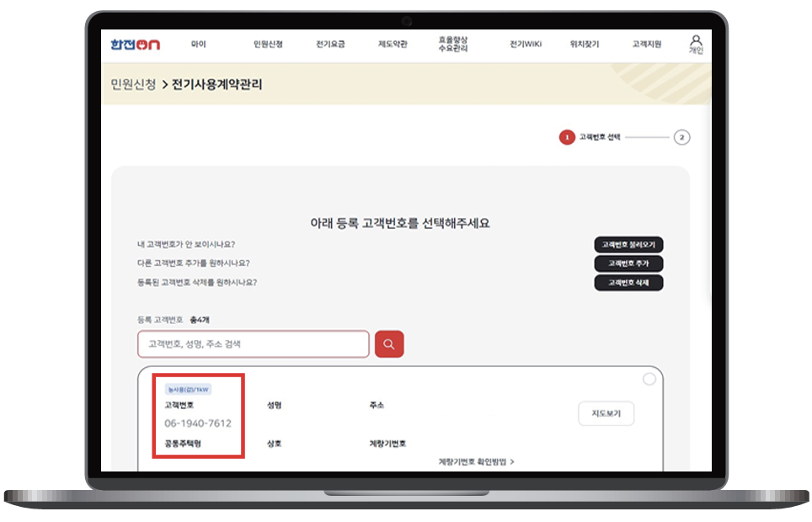Click the red search magnifier icon
This screenshot has height=522, width=812.
[388, 344]
